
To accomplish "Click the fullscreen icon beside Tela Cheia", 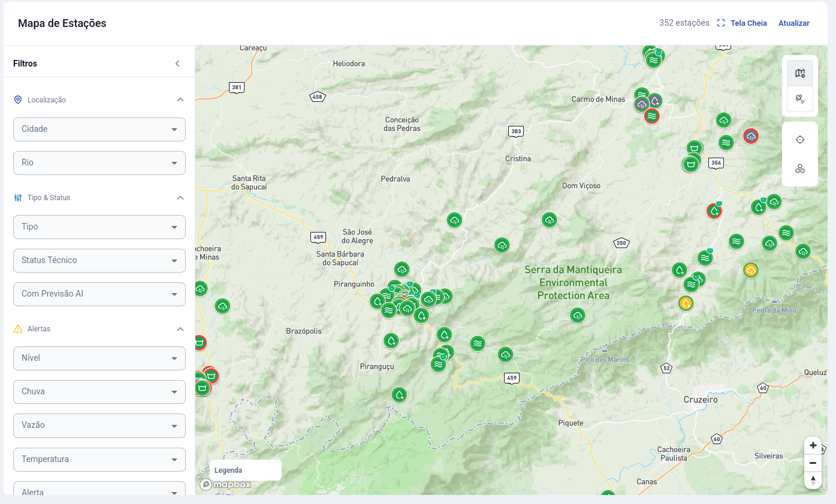I will 720,23.
